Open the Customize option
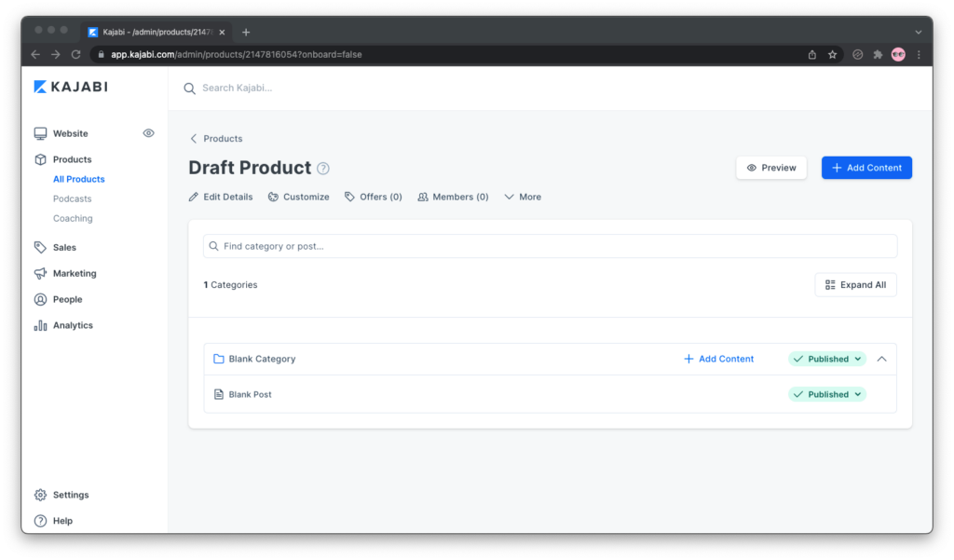 click(299, 198)
